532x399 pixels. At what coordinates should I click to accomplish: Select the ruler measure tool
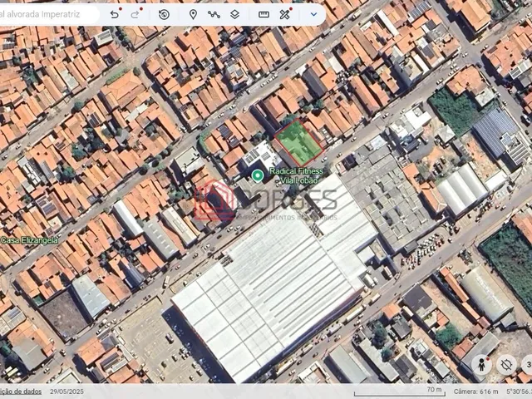pyautogui.click(x=264, y=14)
